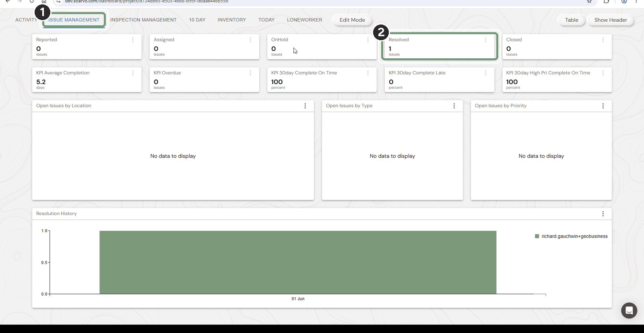Go to the browser home page
The width and height of the screenshot is (644, 333).
(44, 1)
